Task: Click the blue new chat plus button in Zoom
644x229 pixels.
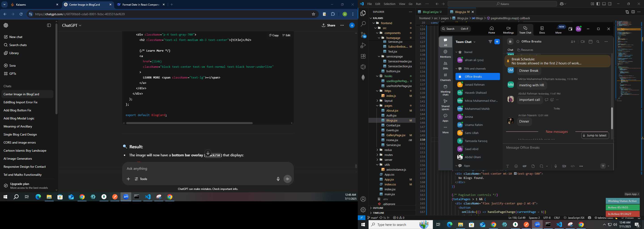Action: coord(497,42)
